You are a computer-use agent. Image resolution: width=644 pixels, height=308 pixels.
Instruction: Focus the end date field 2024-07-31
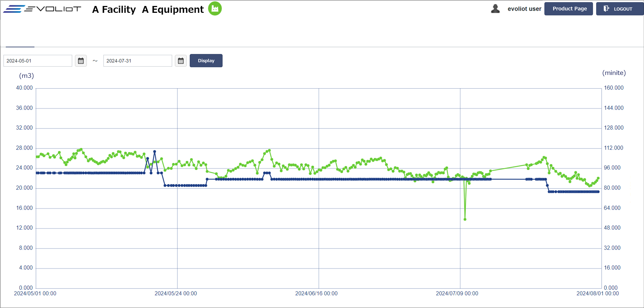(x=138, y=61)
